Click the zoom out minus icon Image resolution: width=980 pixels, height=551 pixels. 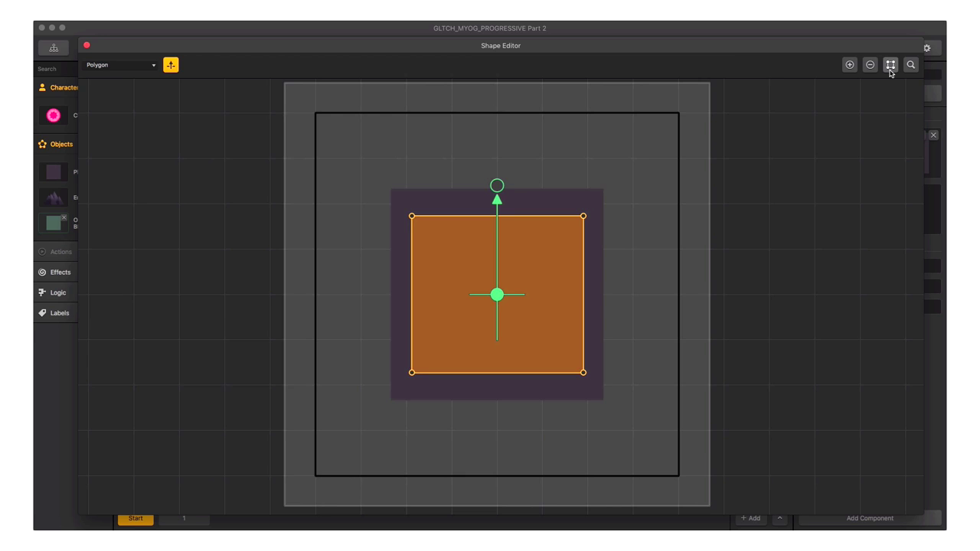(870, 65)
